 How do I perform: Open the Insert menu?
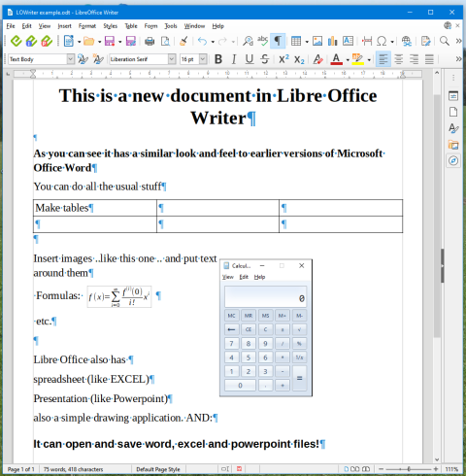point(64,26)
